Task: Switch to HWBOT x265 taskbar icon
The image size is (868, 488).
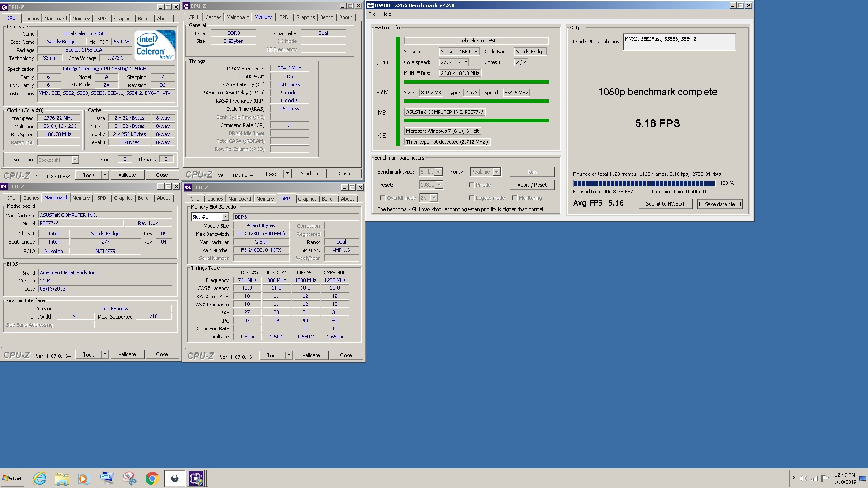Action: 175,479
